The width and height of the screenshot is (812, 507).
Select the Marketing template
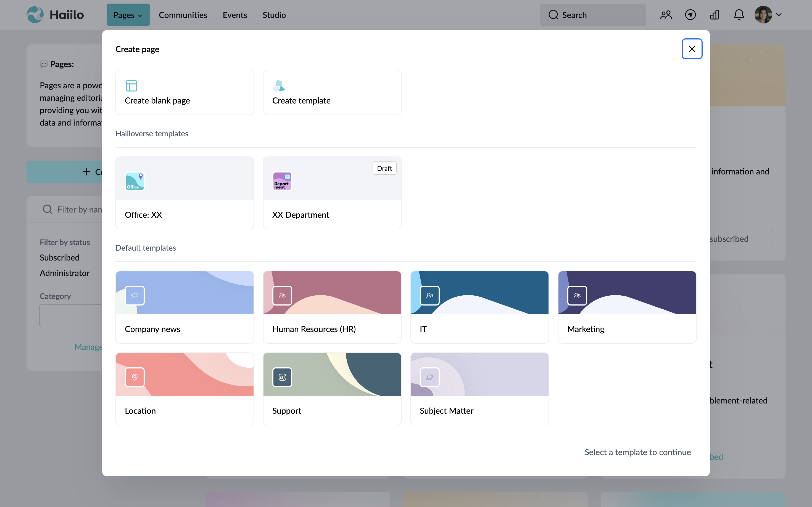(x=627, y=307)
